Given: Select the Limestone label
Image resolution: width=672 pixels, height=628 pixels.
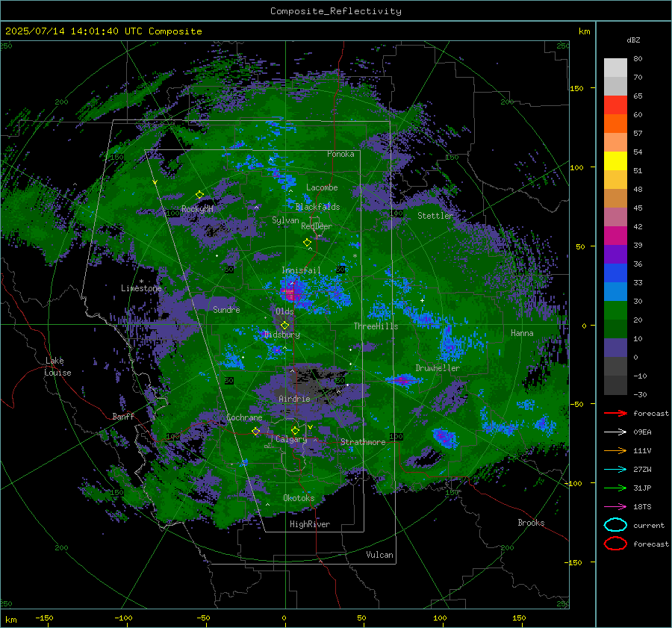Looking at the screenshot, I should pos(141,288).
